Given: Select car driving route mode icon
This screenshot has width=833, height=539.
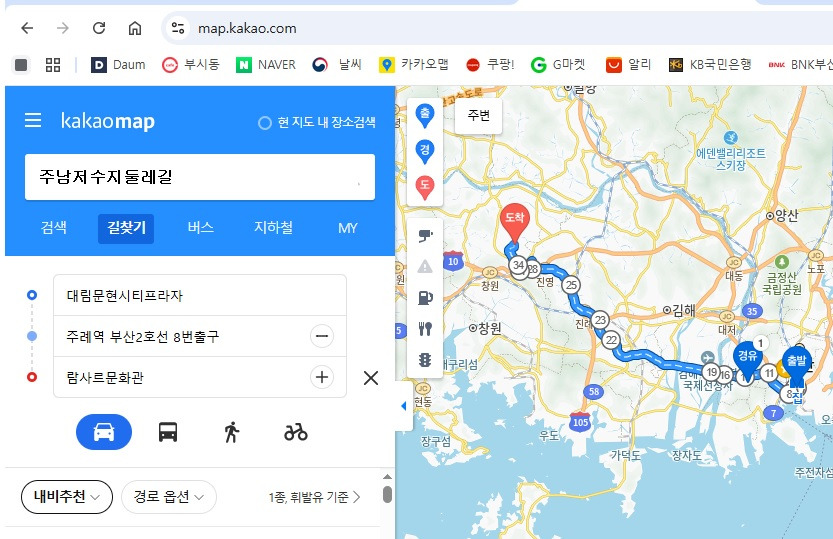Looking at the screenshot, I should (104, 432).
